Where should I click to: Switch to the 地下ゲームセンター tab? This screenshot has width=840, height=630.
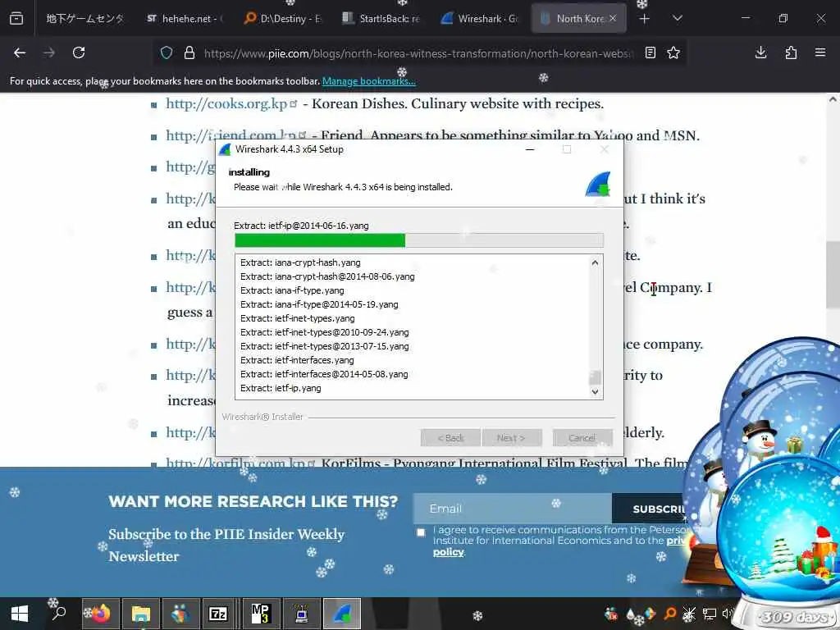coord(84,19)
